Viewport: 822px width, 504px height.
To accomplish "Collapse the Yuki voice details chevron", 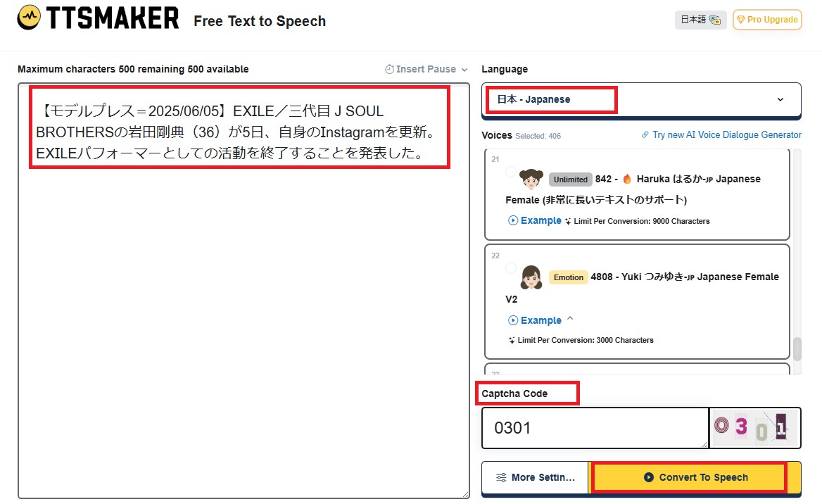I will 570,318.
